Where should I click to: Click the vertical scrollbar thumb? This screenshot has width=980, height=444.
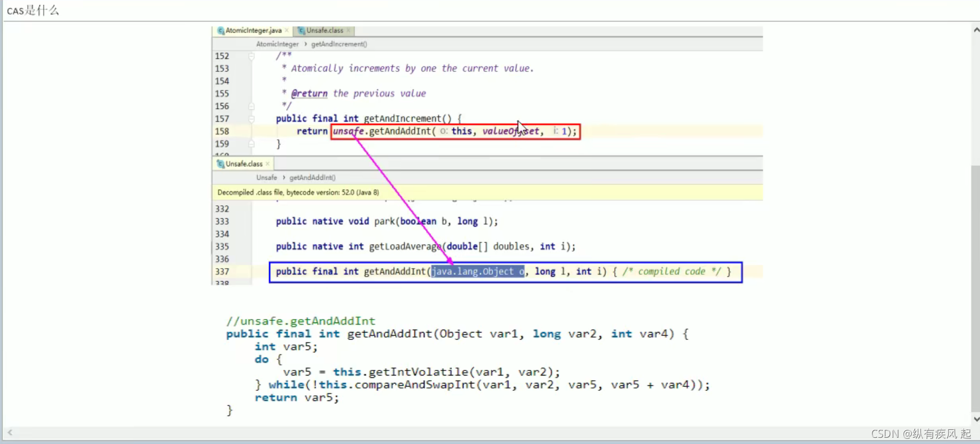[x=975, y=288]
